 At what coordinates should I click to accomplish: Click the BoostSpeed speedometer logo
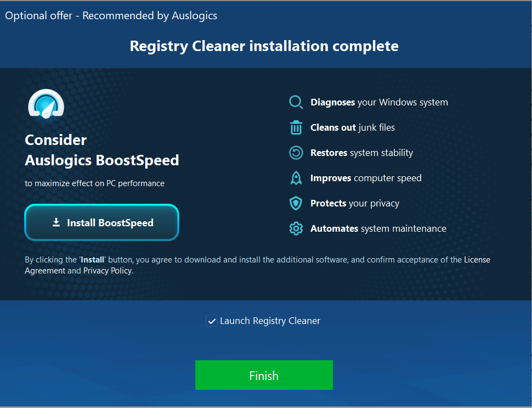point(46,104)
